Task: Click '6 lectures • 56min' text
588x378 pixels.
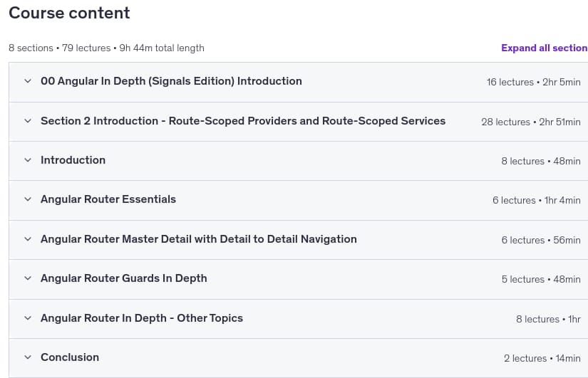Action: coord(541,240)
